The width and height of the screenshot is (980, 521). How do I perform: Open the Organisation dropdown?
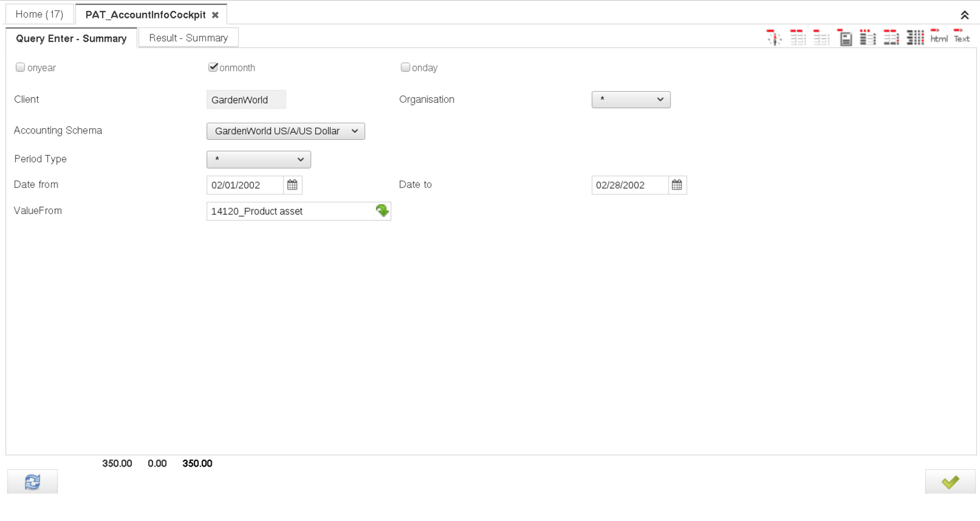pos(630,100)
